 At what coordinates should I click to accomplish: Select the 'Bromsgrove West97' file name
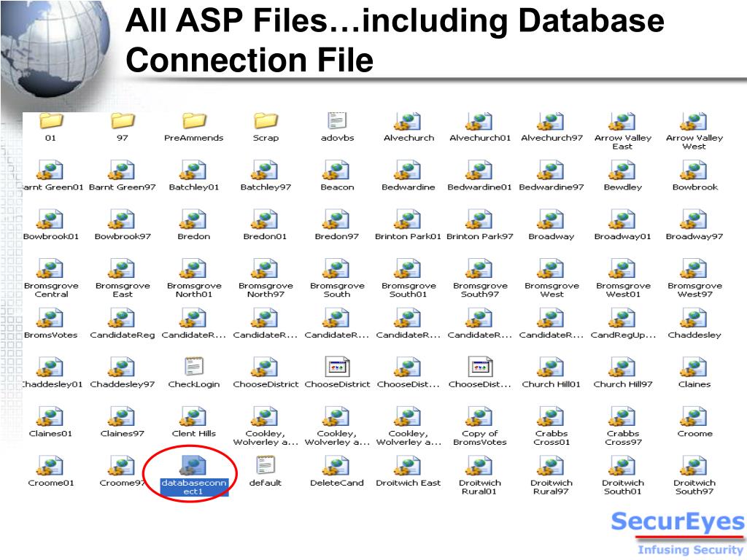694,290
